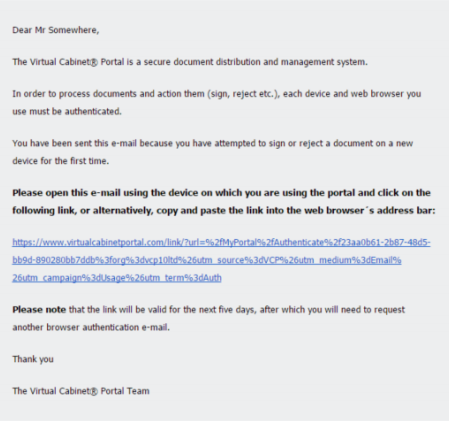Click link line ending with utm_term%3dAuth
Viewport: 449px width, 421px height.
point(117,278)
